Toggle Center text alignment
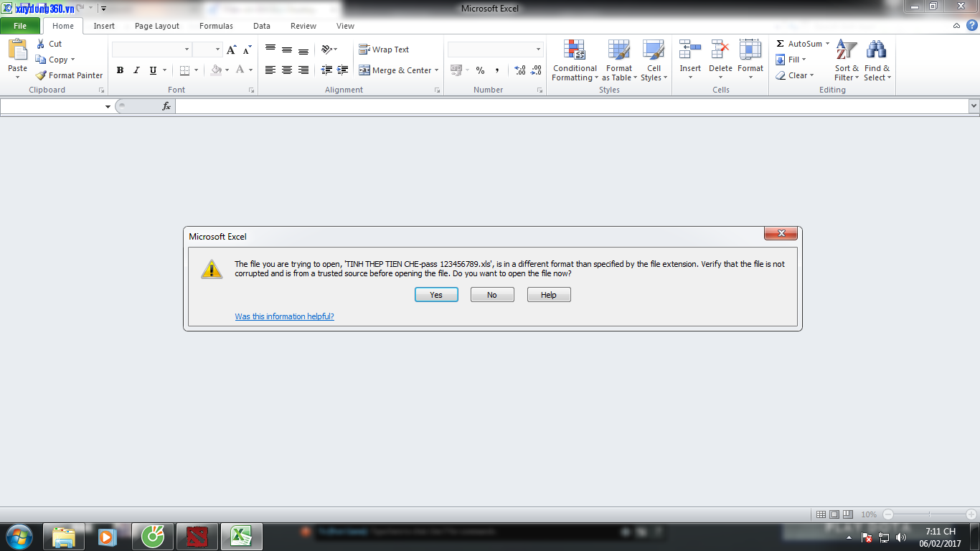This screenshot has width=980, height=551. pos(287,70)
